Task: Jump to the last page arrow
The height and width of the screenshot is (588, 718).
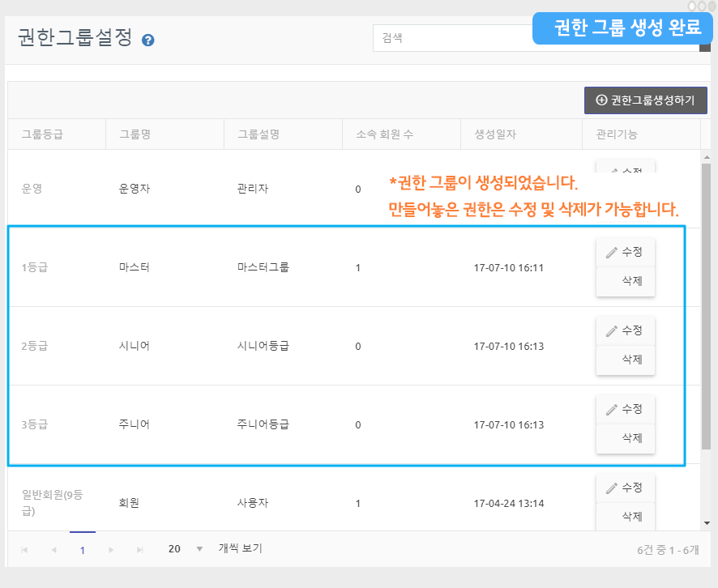Action: point(140,550)
